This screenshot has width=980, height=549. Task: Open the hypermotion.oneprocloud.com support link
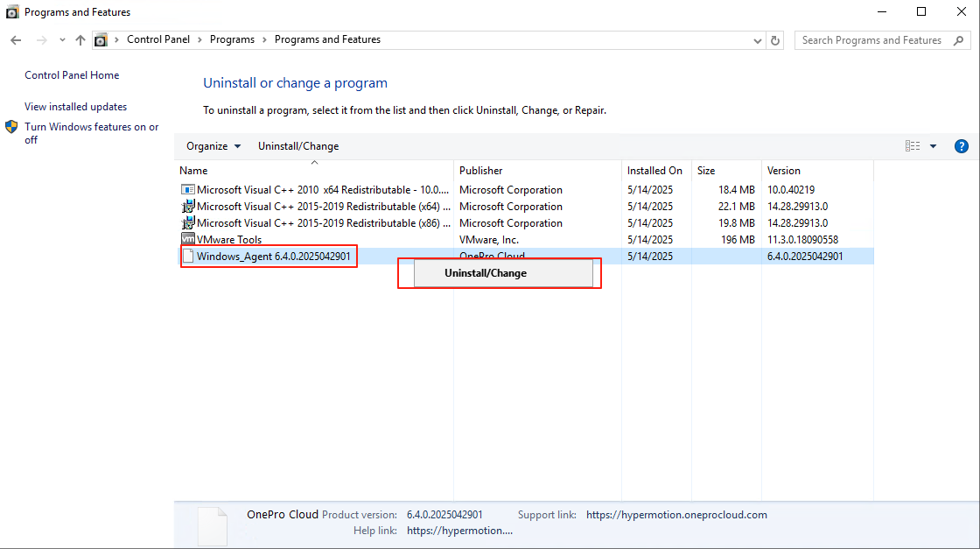tap(676, 515)
